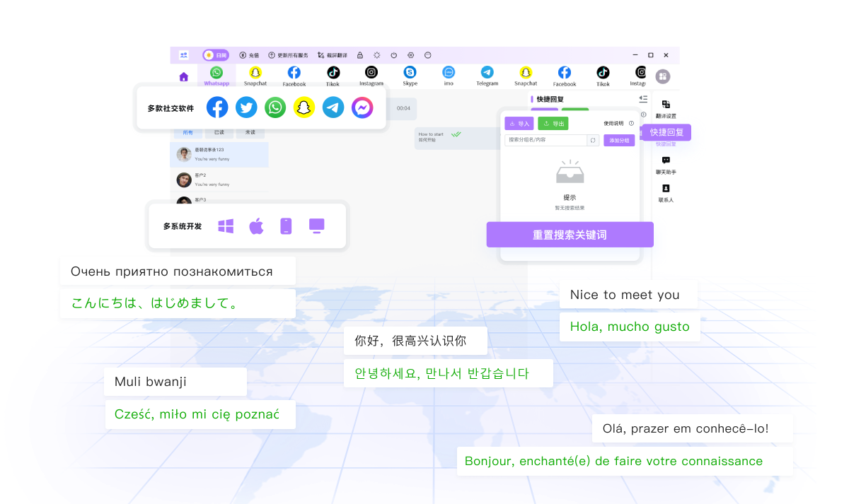Click the Twitter bird icon
Viewport: 849px width, 504px height.
click(x=246, y=107)
